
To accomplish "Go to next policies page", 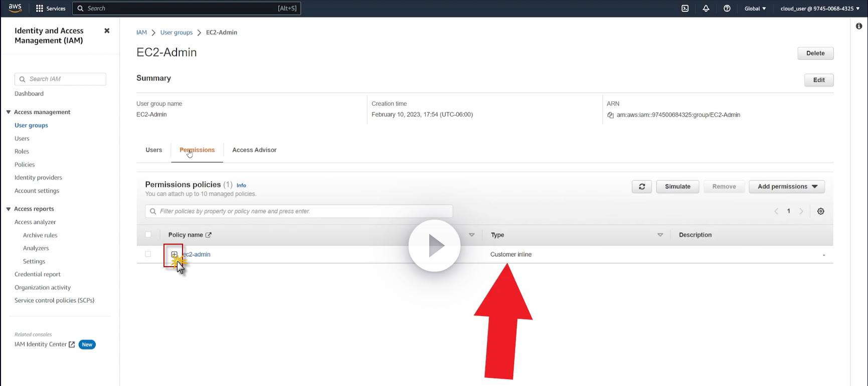I will point(801,211).
